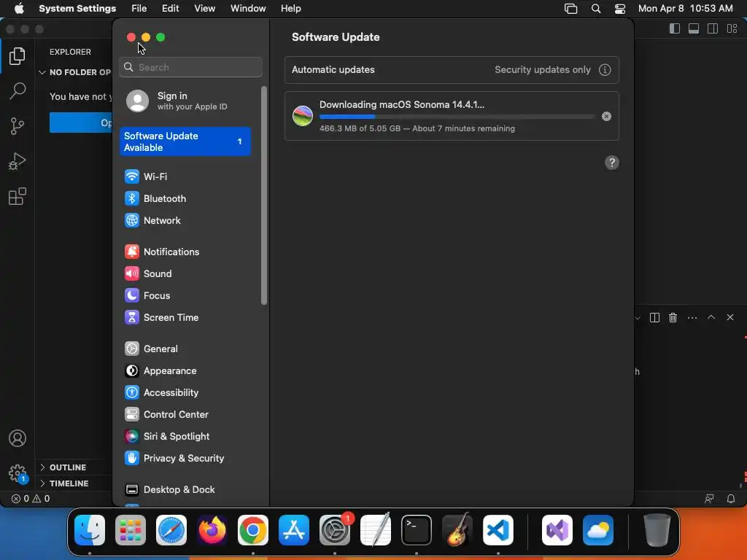
Task: Open Sound settings
Action: pos(185,274)
